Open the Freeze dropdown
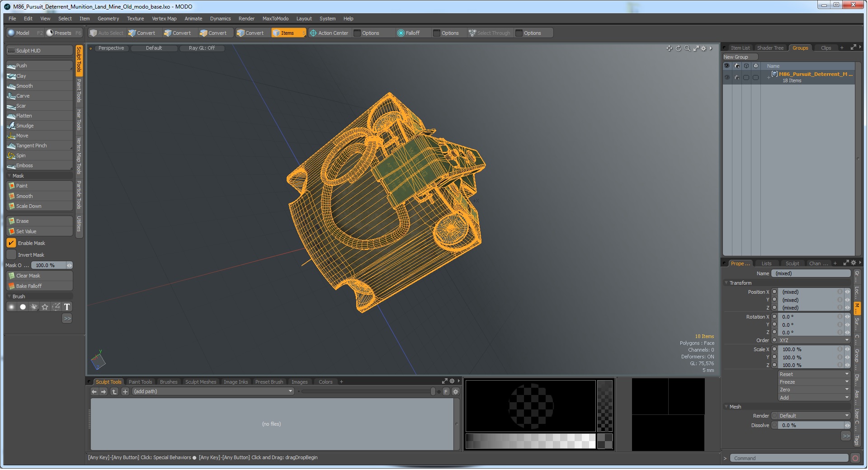 coord(814,382)
